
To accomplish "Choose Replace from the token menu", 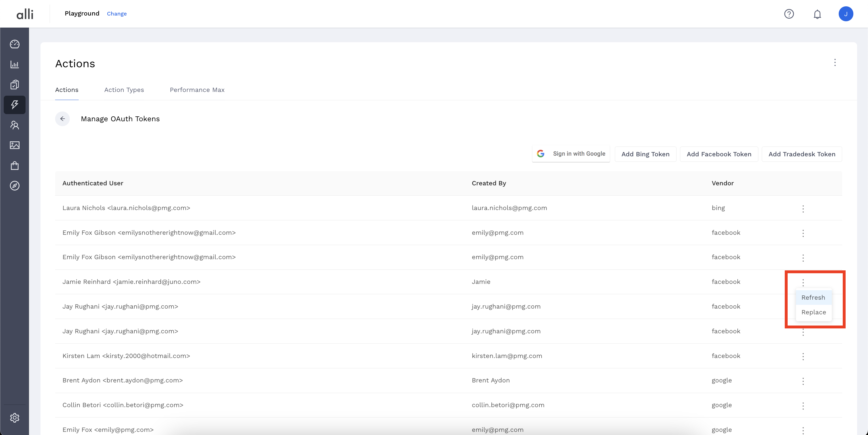I will pyautogui.click(x=813, y=312).
